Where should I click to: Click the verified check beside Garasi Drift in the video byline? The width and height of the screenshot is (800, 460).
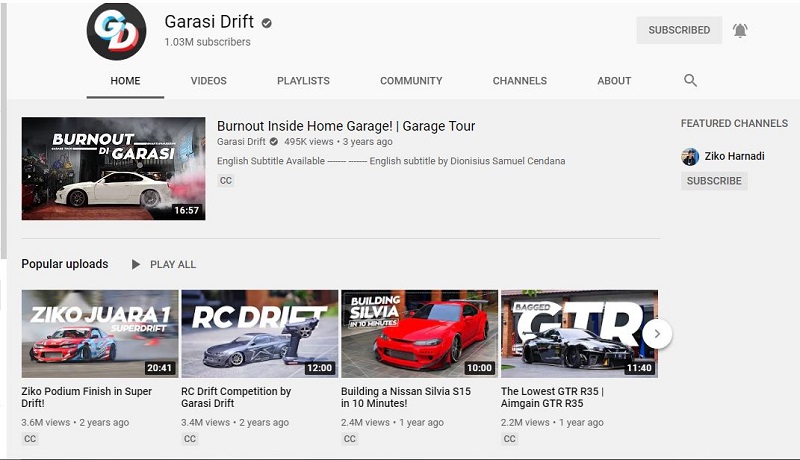tap(274, 142)
